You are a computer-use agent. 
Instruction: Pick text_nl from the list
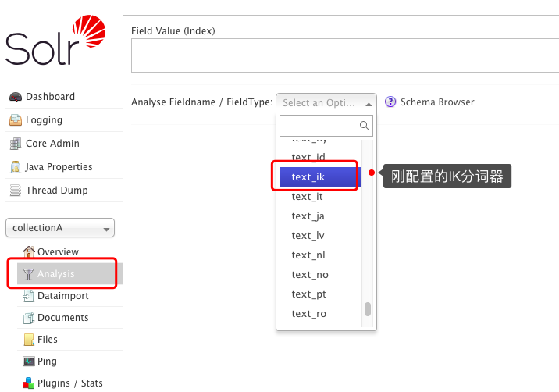320,255
